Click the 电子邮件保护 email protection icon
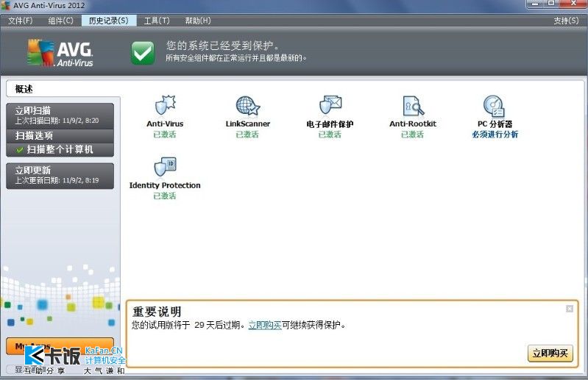The image size is (588, 380). pos(330,106)
